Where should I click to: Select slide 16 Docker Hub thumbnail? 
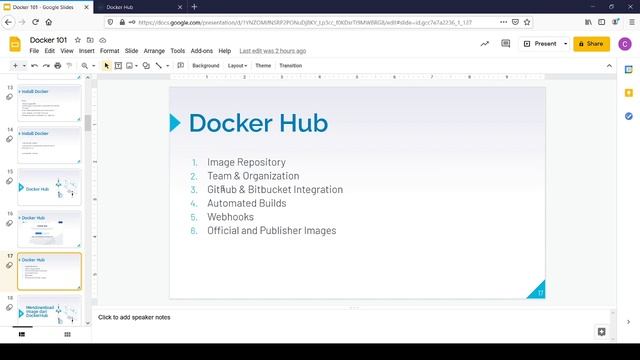click(x=49, y=229)
